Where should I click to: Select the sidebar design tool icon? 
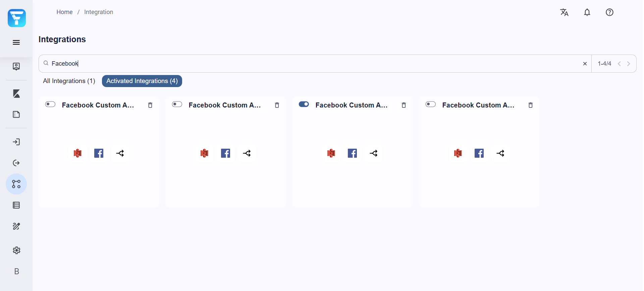16,94
